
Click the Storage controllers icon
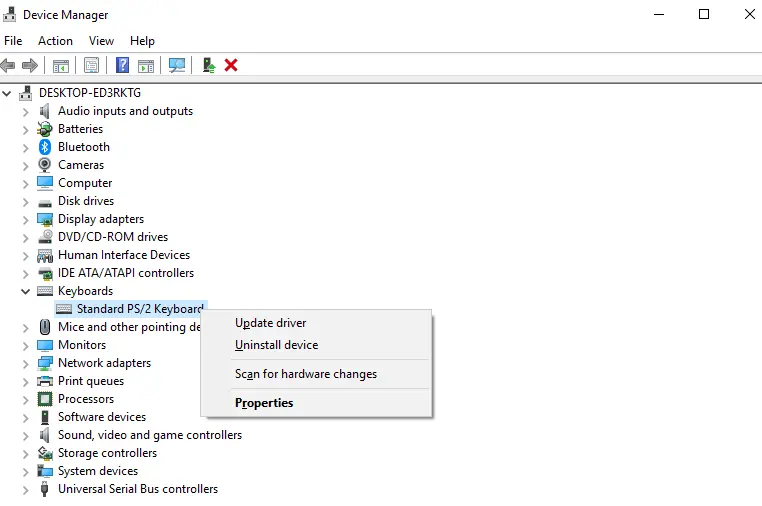pyautogui.click(x=45, y=453)
